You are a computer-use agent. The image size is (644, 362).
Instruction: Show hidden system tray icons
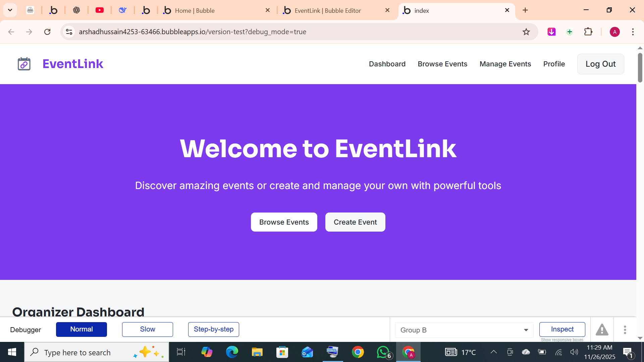point(493,352)
